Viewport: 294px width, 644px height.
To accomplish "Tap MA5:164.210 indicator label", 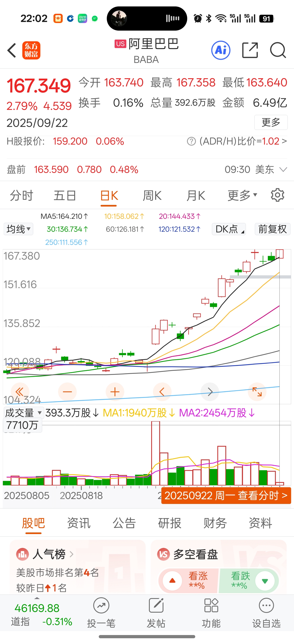I will (64, 216).
